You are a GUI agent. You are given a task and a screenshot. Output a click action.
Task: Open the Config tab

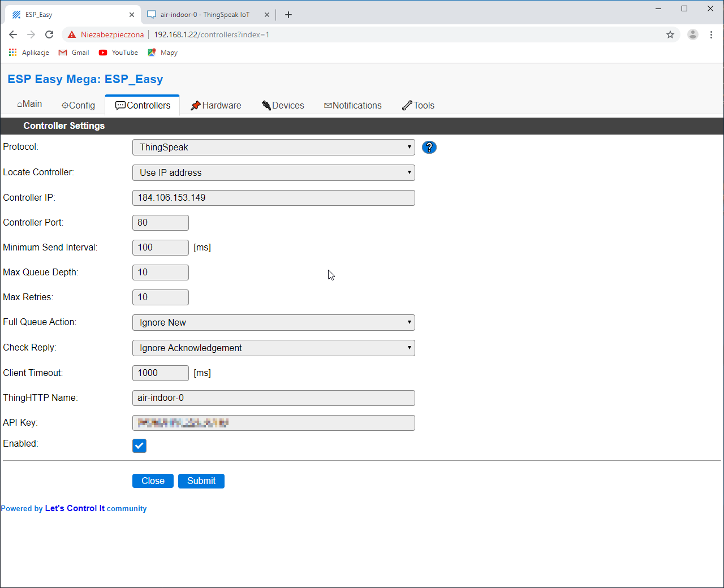tap(78, 106)
